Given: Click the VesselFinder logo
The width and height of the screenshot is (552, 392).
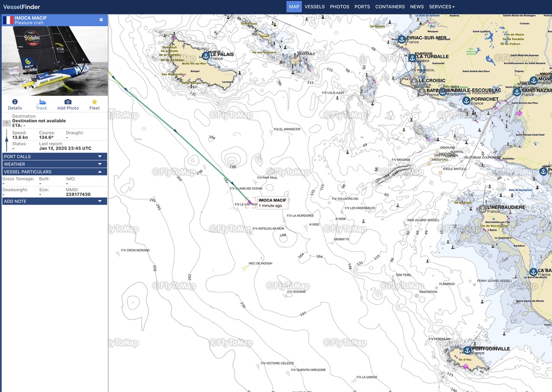Looking at the screenshot, I should point(22,6).
